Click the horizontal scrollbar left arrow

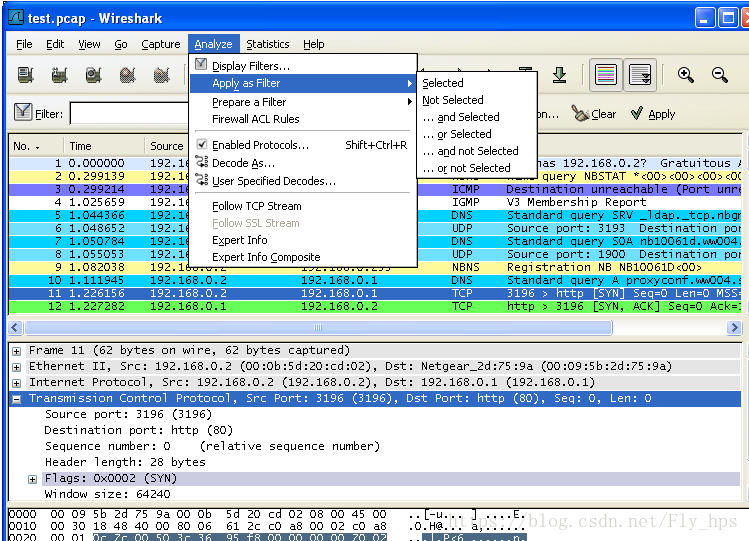click(x=15, y=328)
